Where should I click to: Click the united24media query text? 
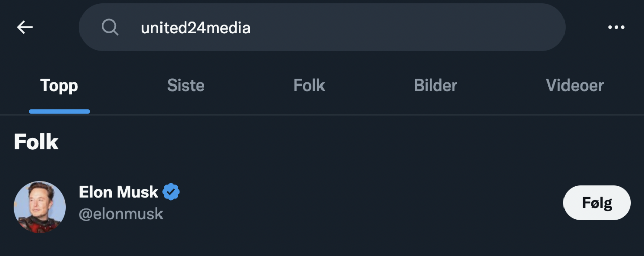click(195, 28)
